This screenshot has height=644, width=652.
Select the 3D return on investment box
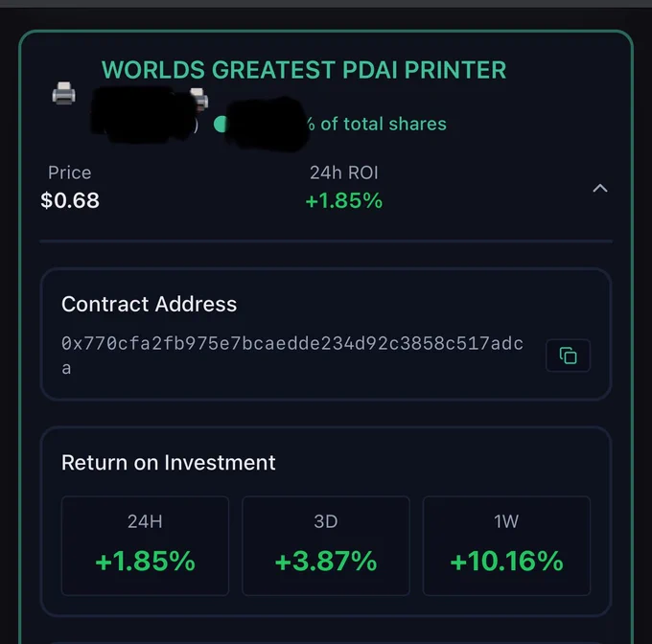pos(326,546)
